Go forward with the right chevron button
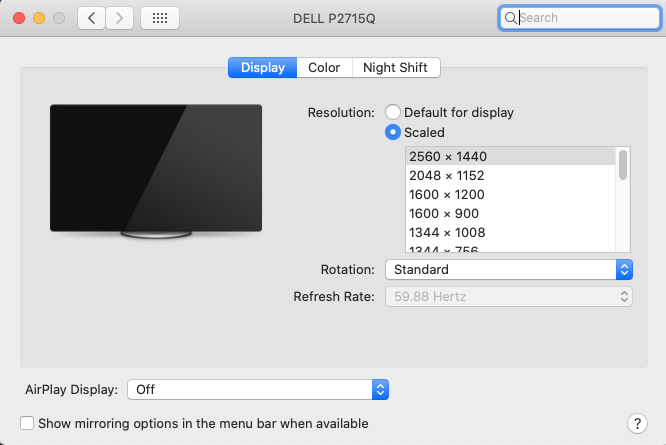This screenshot has width=666, height=445. click(x=119, y=18)
